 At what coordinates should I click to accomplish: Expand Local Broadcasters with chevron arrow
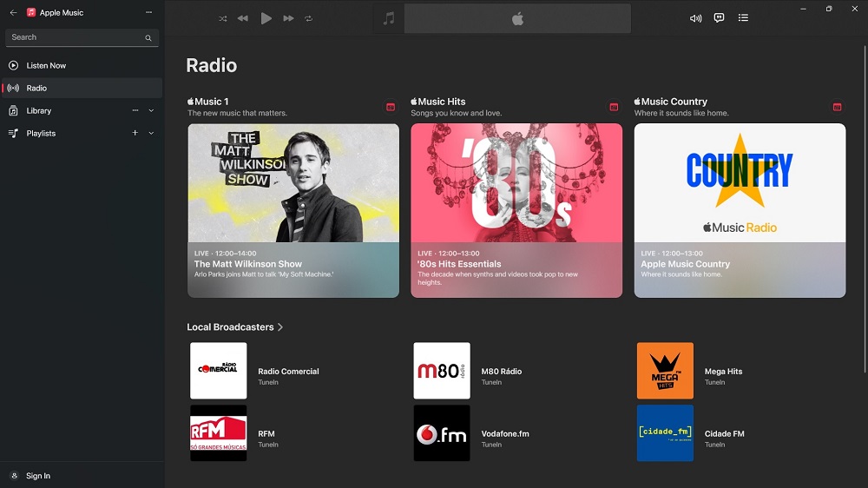pos(280,327)
